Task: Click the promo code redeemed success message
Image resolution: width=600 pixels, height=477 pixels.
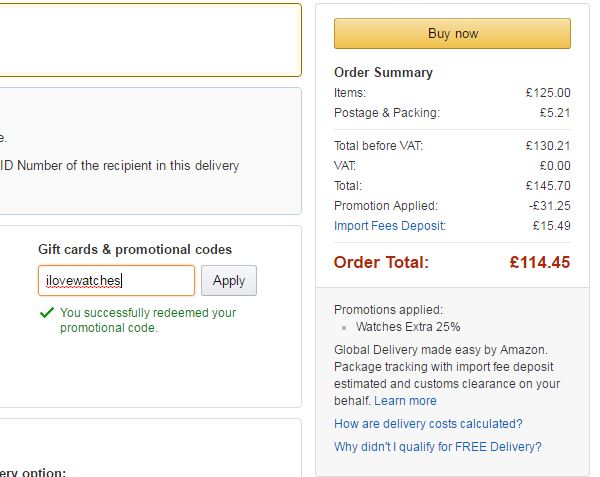Action: 148,320
